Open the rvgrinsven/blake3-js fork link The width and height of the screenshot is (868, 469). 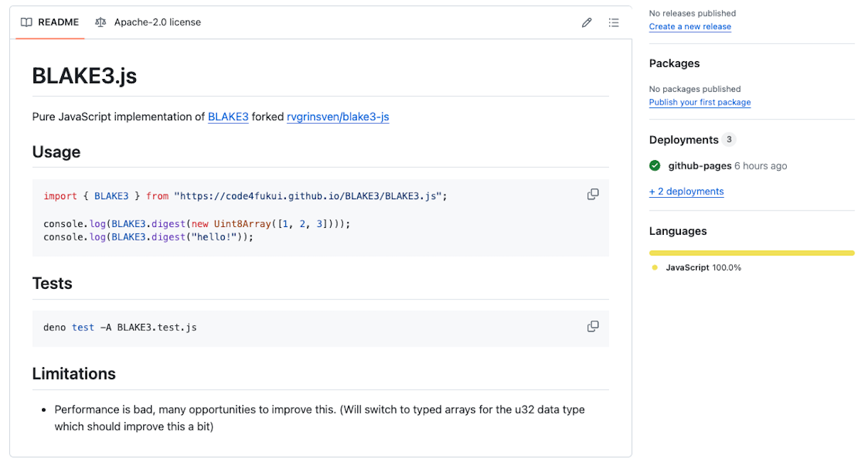tap(338, 117)
